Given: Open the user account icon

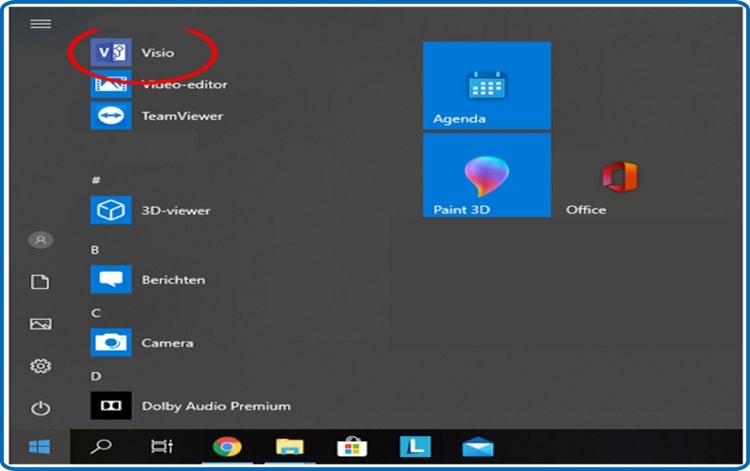Looking at the screenshot, I should click(41, 240).
